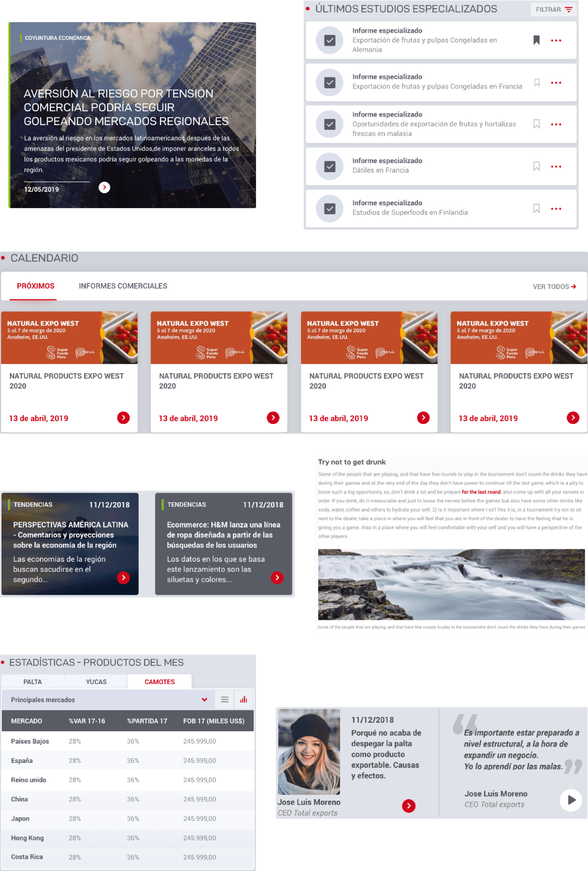Switch to the INFORMES COMERCIALES tab
This screenshot has width=588, height=871.
[123, 286]
